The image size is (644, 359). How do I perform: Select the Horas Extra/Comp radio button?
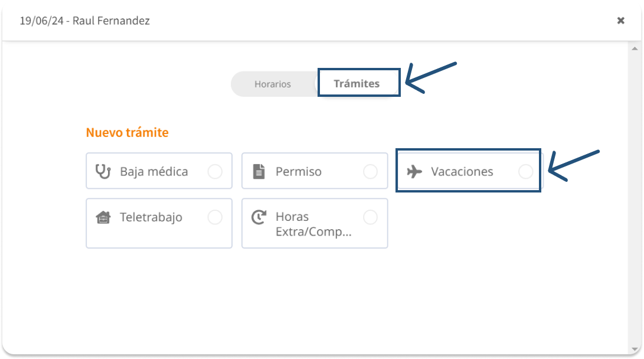pos(370,217)
